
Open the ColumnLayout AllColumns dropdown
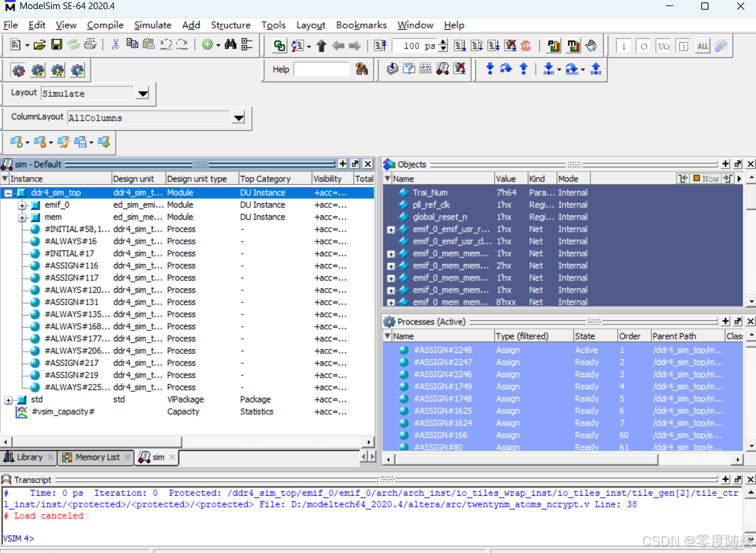[239, 118]
